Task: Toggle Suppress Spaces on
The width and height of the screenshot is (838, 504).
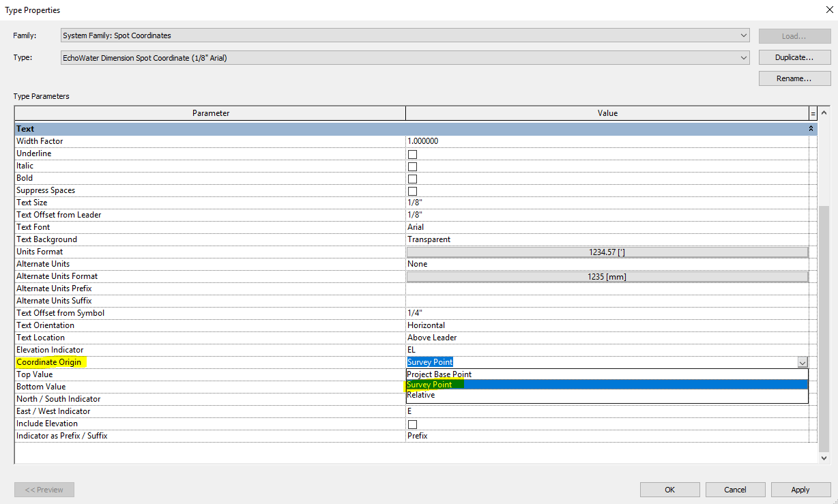Action: pos(412,190)
